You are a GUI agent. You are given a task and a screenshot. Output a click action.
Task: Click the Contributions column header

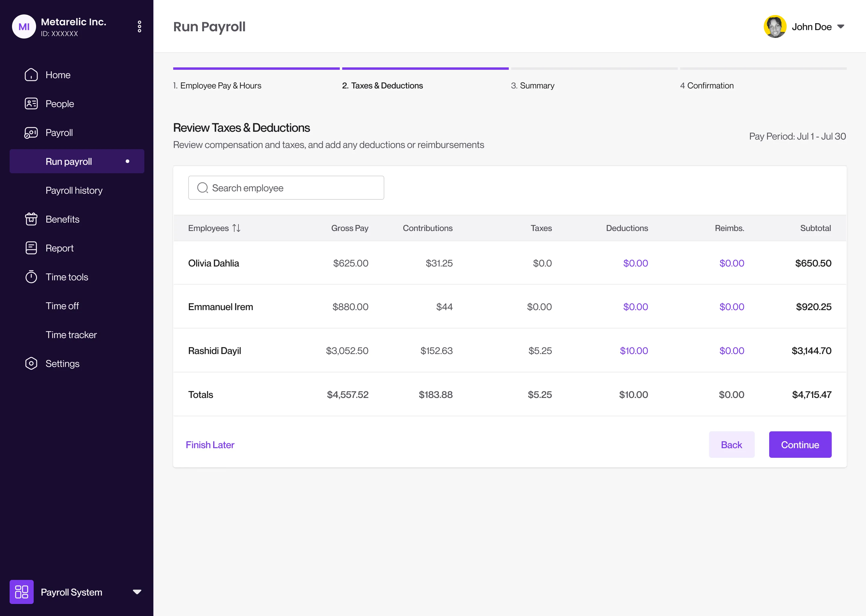pyautogui.click(x=428, y=228)
